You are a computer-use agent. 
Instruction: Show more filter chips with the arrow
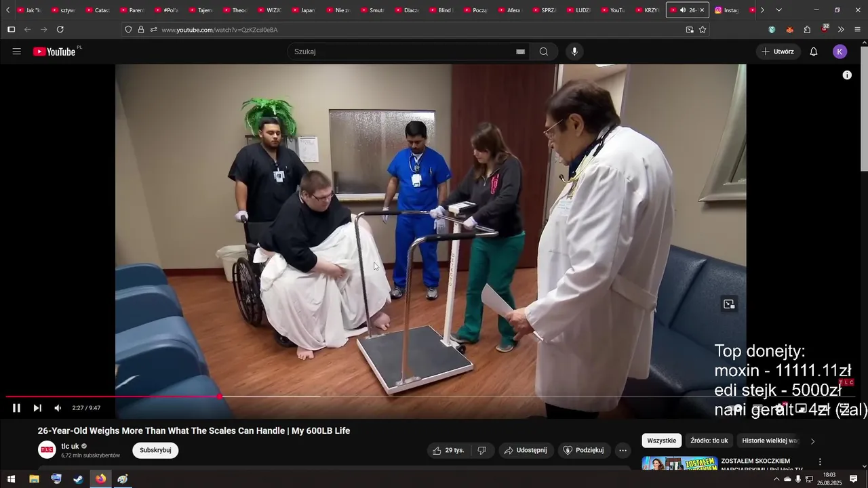point(812,441)
